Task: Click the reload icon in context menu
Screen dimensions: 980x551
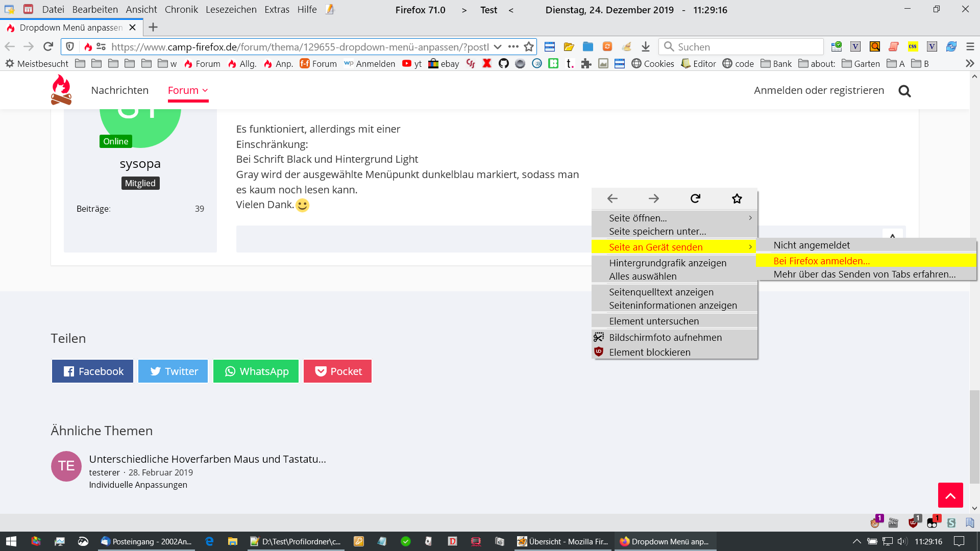Action: pyautogui.click(x=695, y=198)
